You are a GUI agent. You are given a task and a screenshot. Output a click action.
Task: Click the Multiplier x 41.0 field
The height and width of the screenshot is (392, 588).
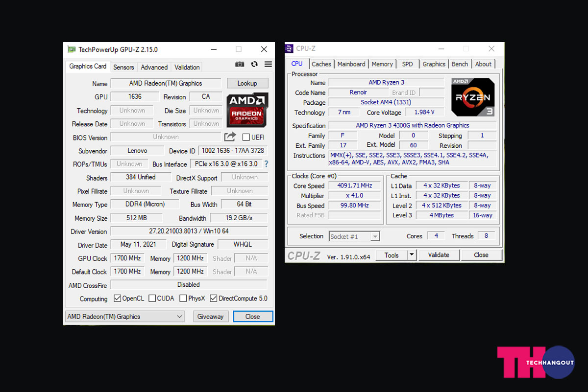[355, 195]
